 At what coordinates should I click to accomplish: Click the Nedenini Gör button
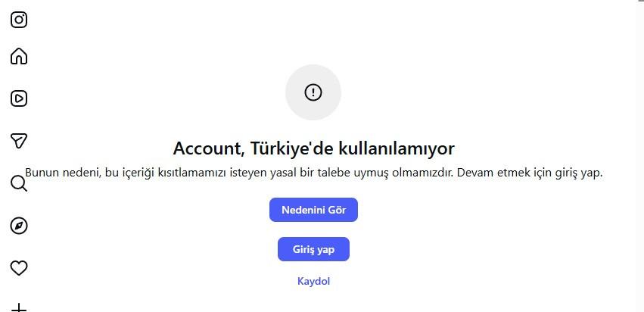[x=313, y=210]
